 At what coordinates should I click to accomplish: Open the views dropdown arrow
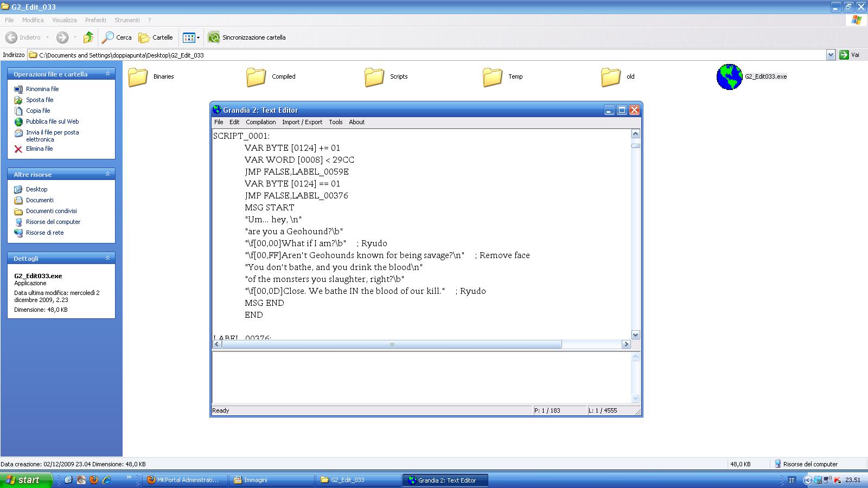(x=198, y=37)
